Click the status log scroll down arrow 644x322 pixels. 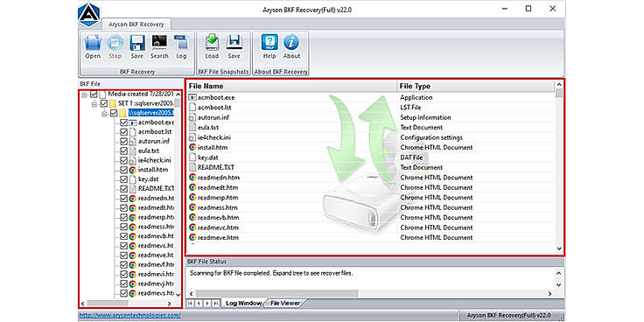point(559,284)
